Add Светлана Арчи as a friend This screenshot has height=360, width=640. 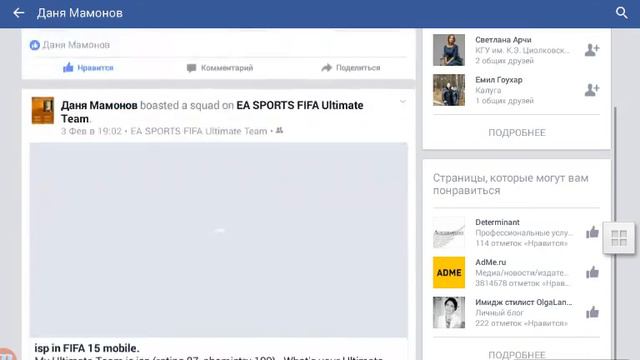[x=592, y=50]
